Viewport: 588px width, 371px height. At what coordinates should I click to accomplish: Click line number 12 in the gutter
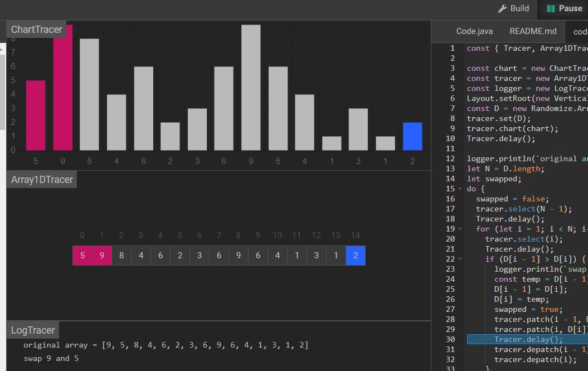450,158
